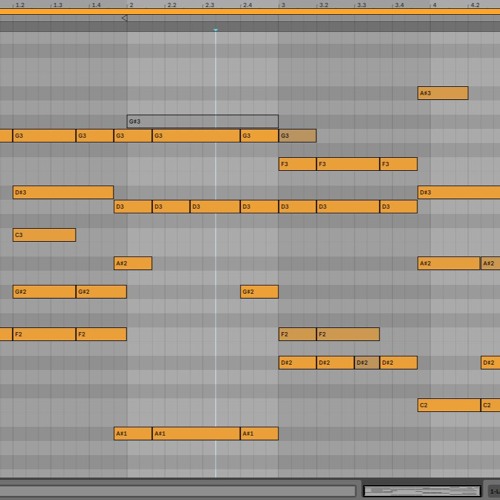Click beat 3.4 in the ruler
Viewport: 500px width, 500px height.
pyautogui.click(x=399, y=5)
